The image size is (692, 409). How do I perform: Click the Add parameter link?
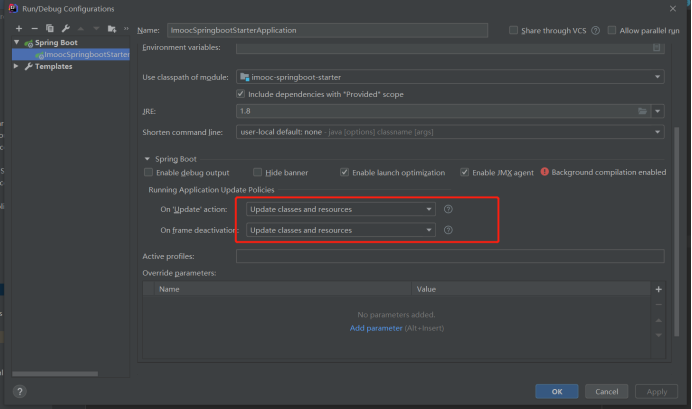coord(375,328)
